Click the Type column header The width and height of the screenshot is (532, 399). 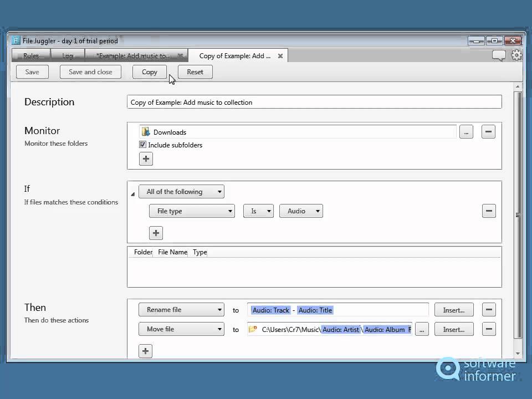click(x=200, y=252)
